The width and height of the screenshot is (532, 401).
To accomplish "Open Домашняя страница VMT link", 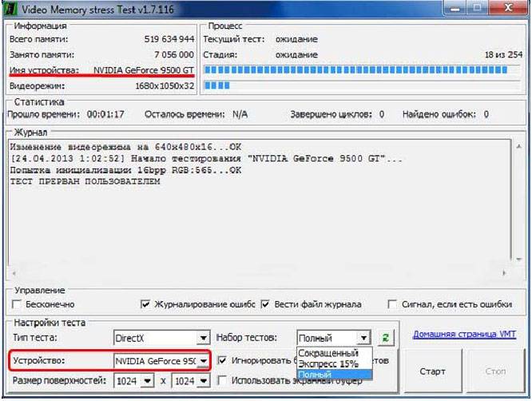I will coord(462,335).
